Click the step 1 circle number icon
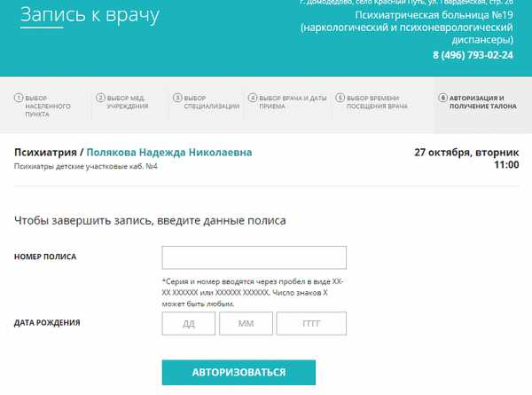 19,98
